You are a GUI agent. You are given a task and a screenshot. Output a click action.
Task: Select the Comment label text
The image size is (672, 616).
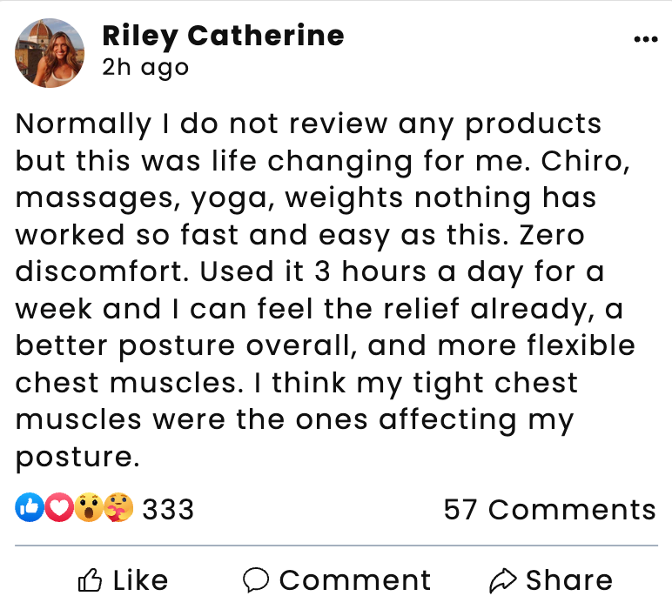pyautogui.click(x=355, y=580)
